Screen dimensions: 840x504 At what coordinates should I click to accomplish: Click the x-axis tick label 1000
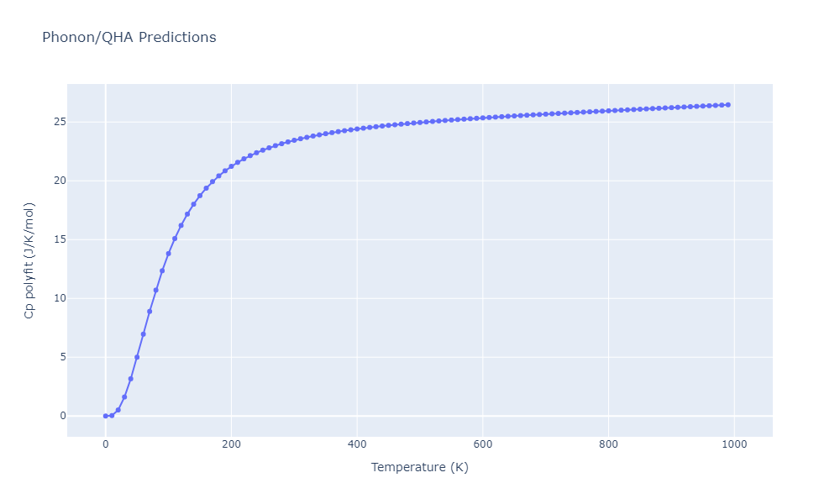click(x=734, y=444)
